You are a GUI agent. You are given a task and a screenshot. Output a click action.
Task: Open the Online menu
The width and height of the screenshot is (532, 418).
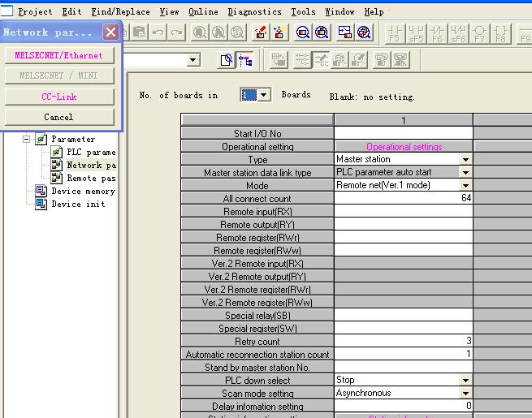coord(203,12)
